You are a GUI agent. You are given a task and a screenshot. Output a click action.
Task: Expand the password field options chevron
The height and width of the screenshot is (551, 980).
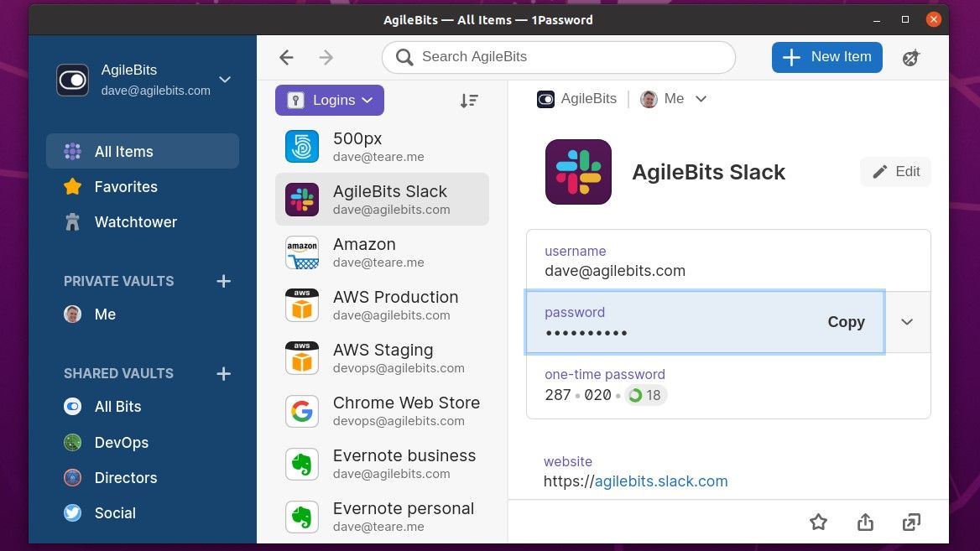point(907,322)
